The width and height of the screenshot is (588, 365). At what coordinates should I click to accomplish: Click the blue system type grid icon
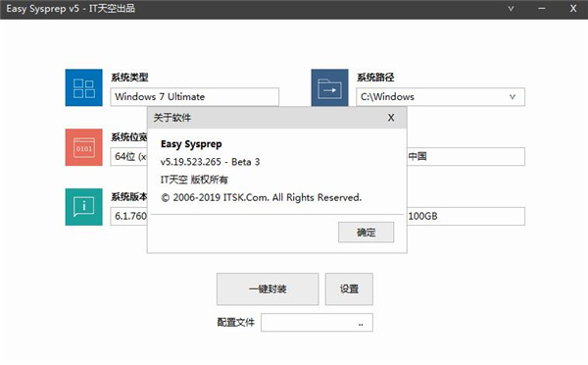tap(83, 87)
